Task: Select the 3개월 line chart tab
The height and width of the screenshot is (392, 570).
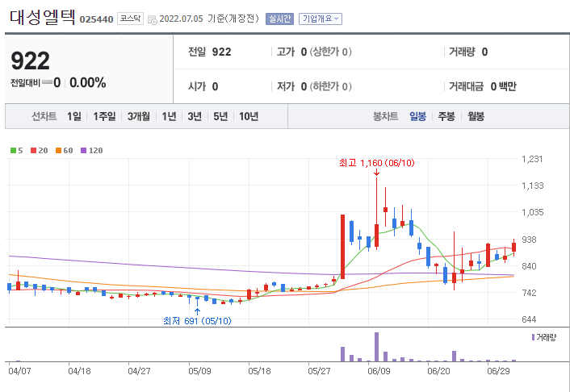Action: 139,116
